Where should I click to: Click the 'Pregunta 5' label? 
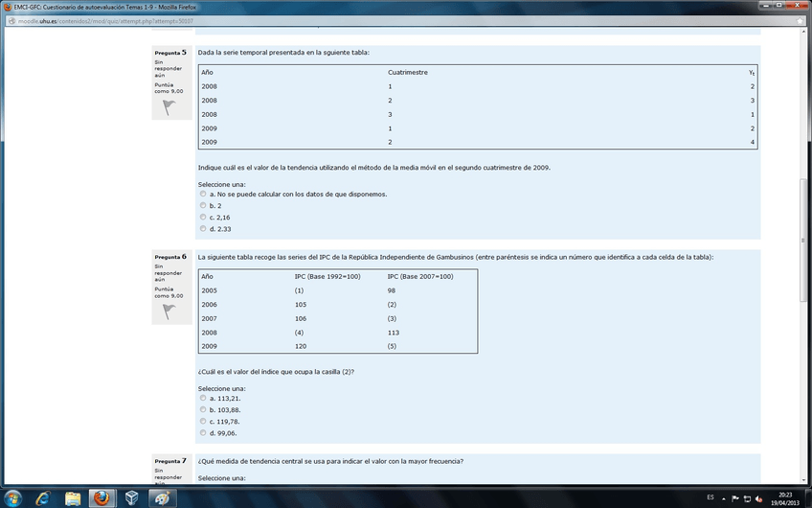point(170,53)
